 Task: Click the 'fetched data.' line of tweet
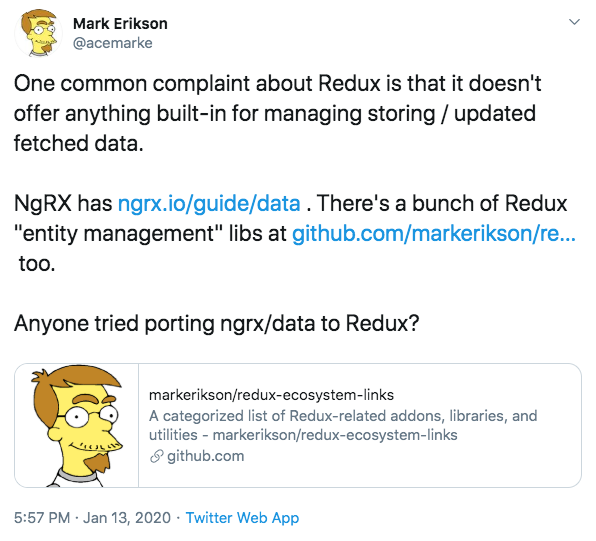(x=79, y=143)
